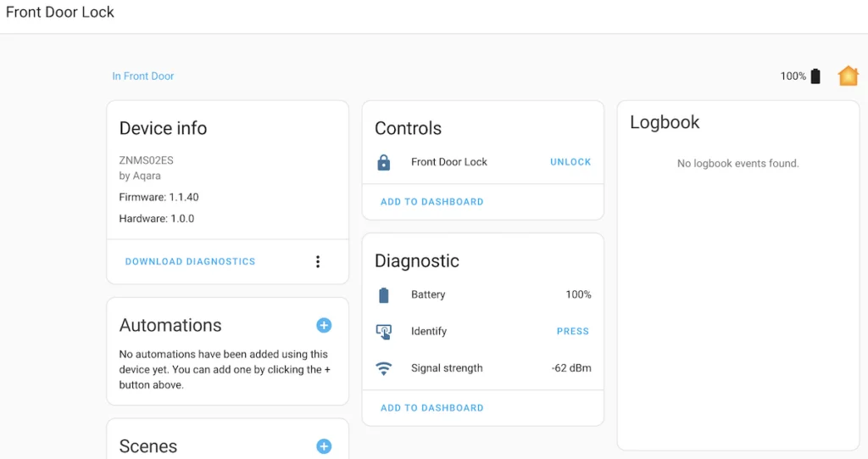The width and height of the screenshot is (868, 459).
Task: Click the orange HomeKit house icon
Action: [848, 76]
